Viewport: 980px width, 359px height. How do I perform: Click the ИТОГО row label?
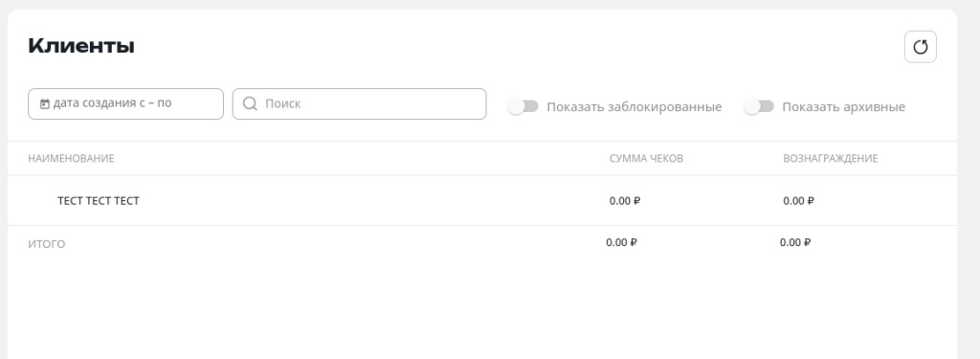pos(46,244)
